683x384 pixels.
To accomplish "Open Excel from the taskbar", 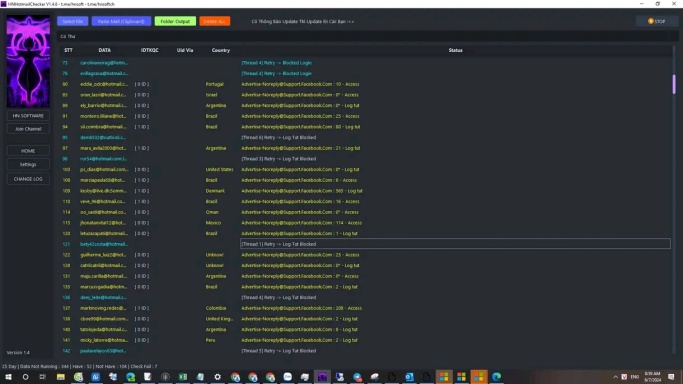I will [x=183, y=377].
